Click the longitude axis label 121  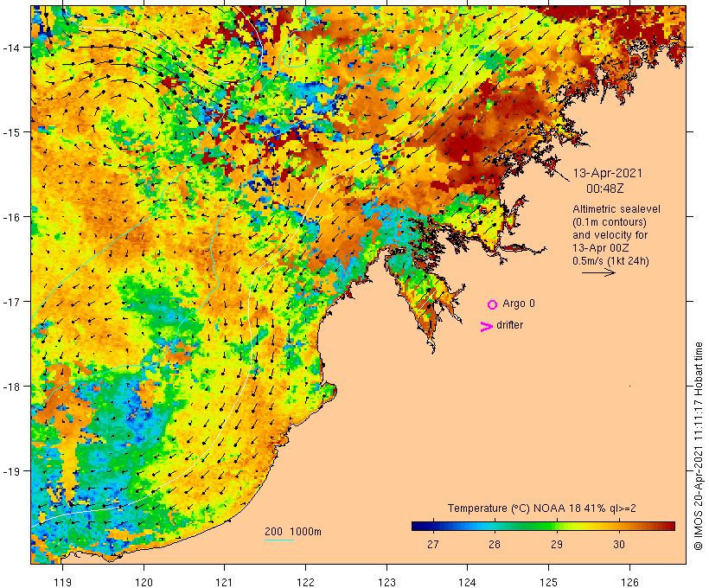224,582
